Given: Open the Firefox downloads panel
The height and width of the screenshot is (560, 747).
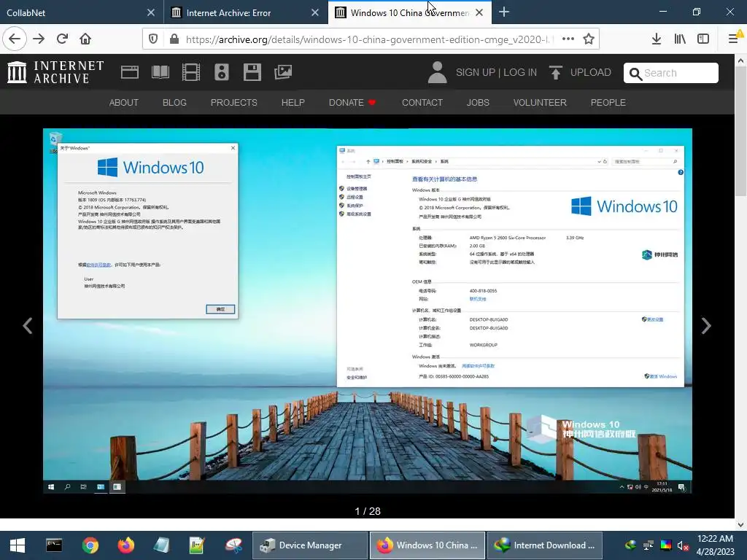Looking at the screenshot, I should tap(657, 39).
